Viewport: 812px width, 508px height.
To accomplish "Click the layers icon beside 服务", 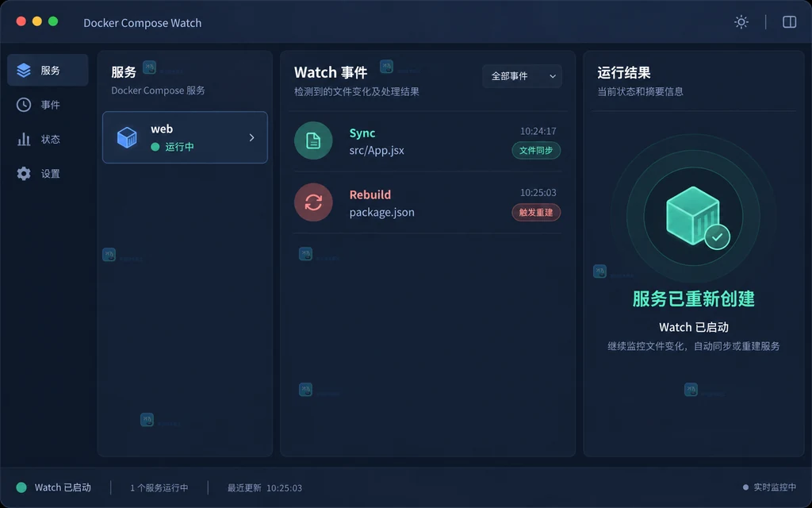I will pyautogui.click(x=24, y=70).
